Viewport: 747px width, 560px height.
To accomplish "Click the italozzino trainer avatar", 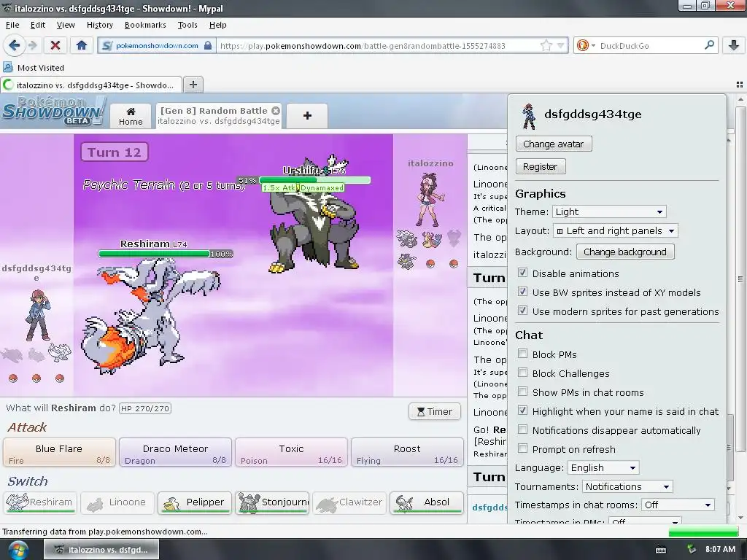I will click(430, 200).
